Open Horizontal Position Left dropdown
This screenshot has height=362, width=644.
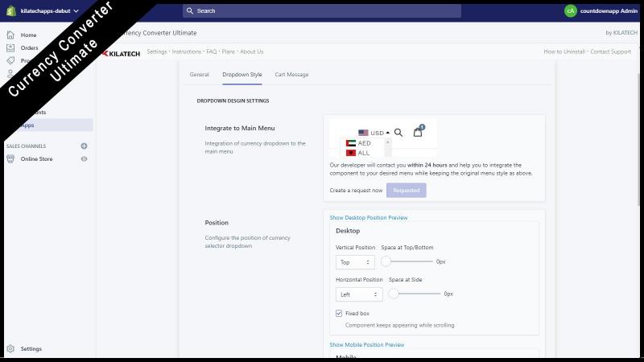tap(359, 294)
